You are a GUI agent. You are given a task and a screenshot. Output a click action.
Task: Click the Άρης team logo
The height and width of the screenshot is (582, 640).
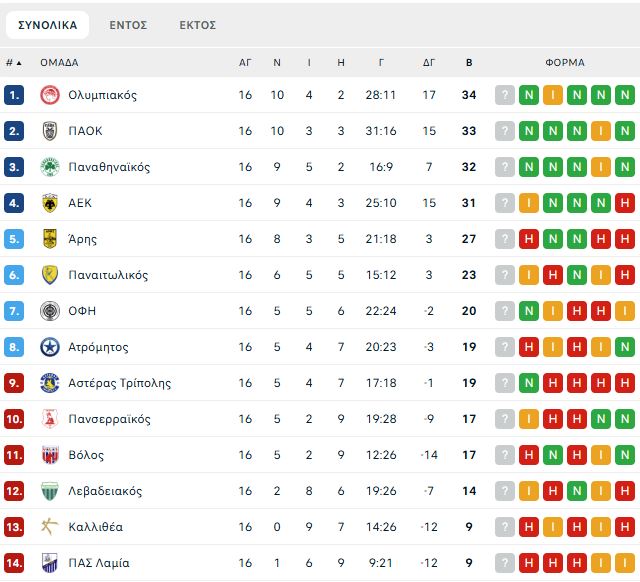[49, 239]
